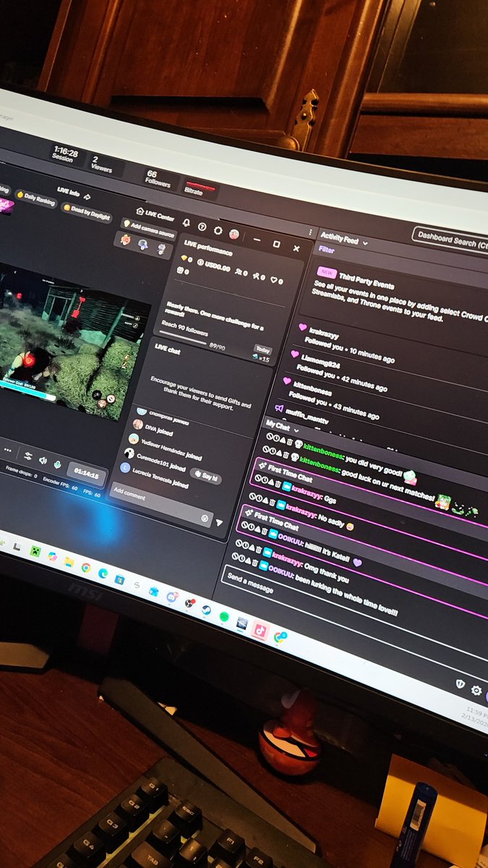Image resolution: width=488 pixels, height=868 pixels.
Task: Ban user on krakrazyy 'Ggs' message
Action: [257, 479]
